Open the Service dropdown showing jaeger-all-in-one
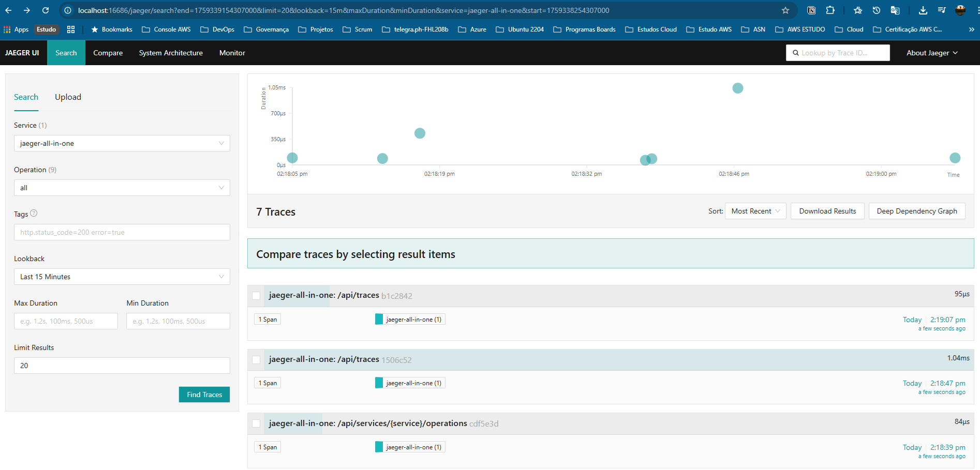 [x=122, y=143]
